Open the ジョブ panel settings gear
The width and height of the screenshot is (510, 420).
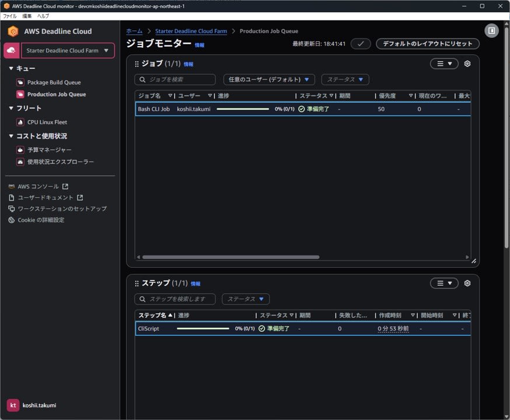tap(467, 64)
